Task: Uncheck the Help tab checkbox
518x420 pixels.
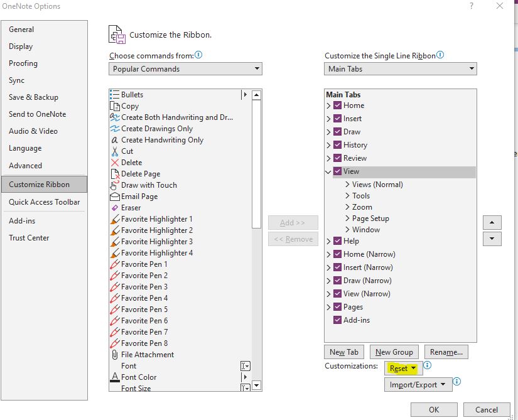Action: click(337, 241)
